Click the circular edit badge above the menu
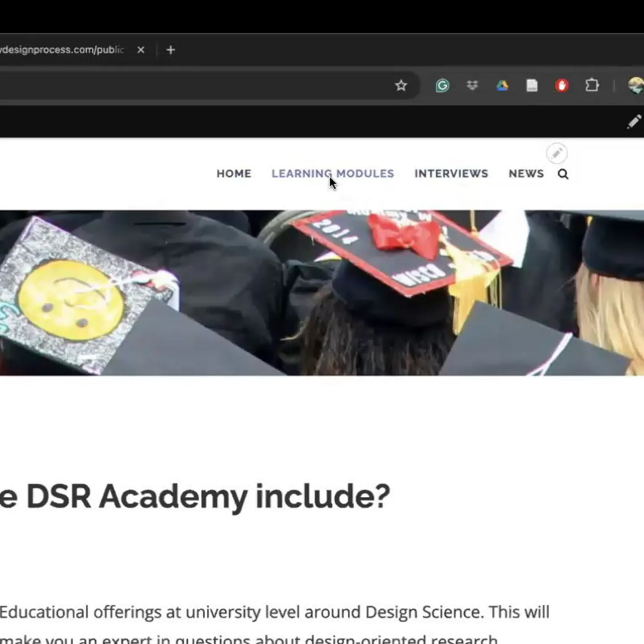The image size is (644, 644). 557,154
